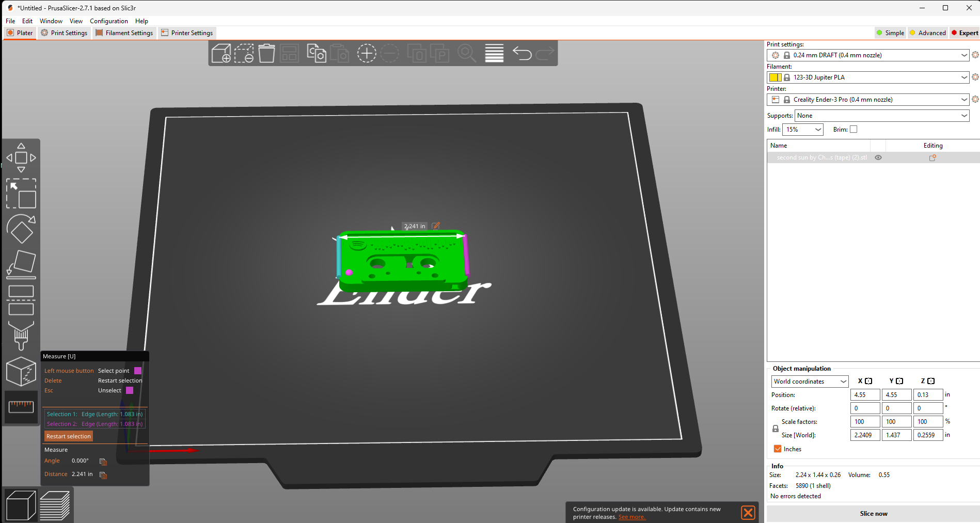Click the Undo arrow in toolbar
The image size is (980, 523).
click(521, 53)
